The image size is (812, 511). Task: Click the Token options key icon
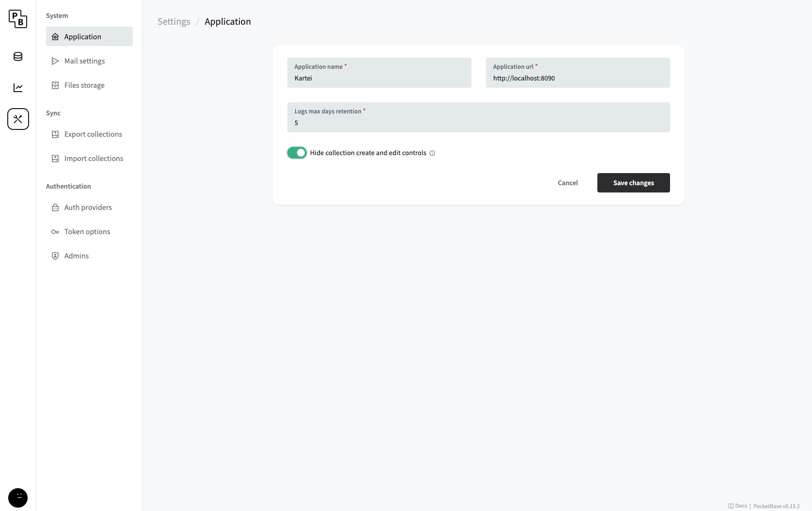pyautogui.click(x=55, y=232)
